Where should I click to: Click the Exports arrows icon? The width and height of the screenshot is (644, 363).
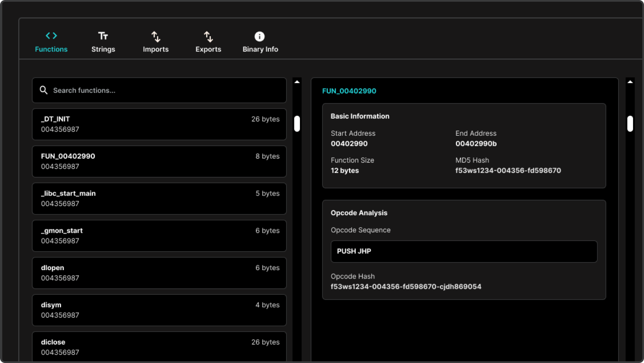coord(208,36)
